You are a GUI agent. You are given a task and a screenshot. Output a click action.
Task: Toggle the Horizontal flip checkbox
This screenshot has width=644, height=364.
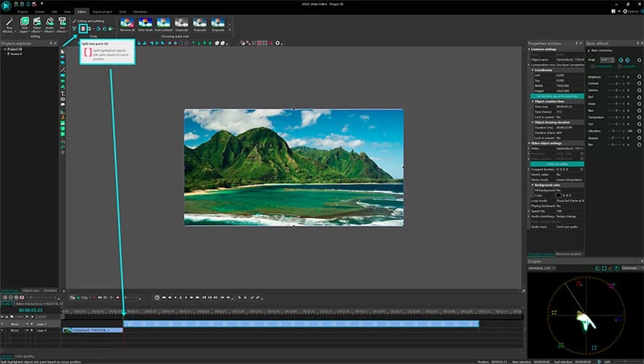593,66
